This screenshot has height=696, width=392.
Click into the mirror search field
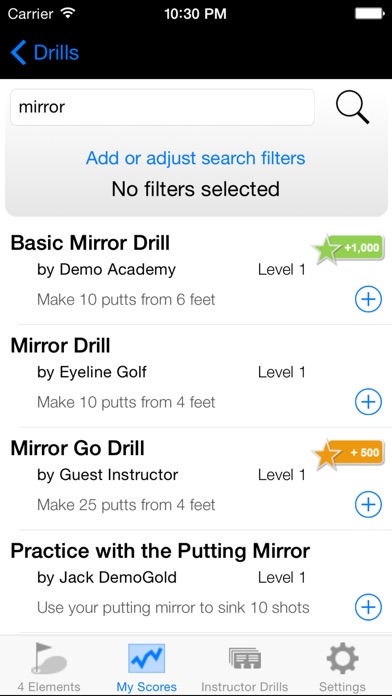click(162, 107)
